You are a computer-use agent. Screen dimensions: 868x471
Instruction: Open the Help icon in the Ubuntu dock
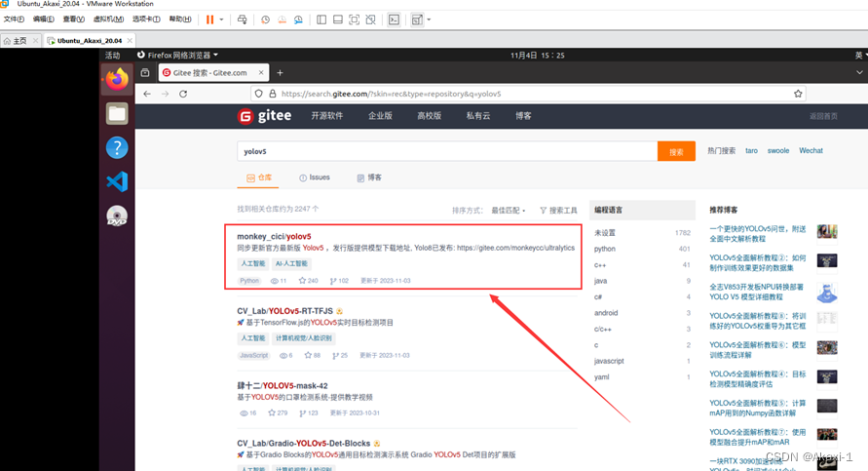117,147
